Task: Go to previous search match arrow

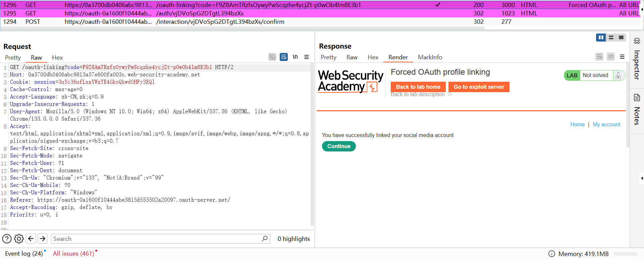Action: pos(31,239)
